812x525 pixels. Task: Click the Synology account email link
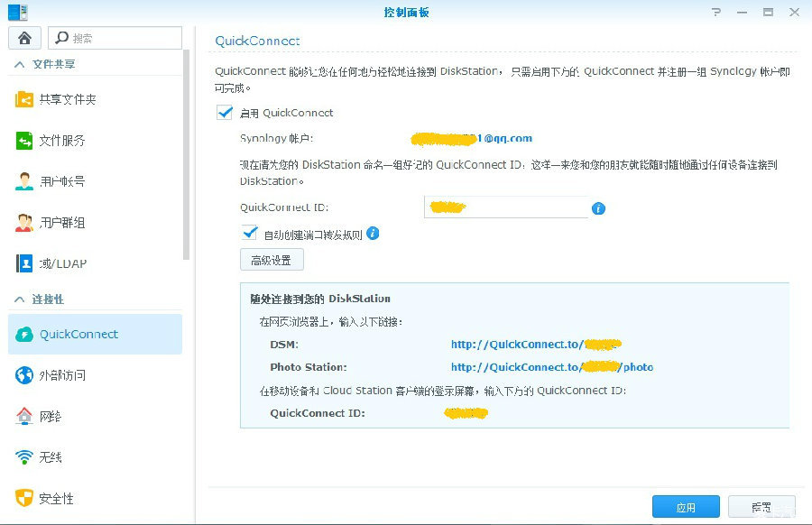[471, 138]
